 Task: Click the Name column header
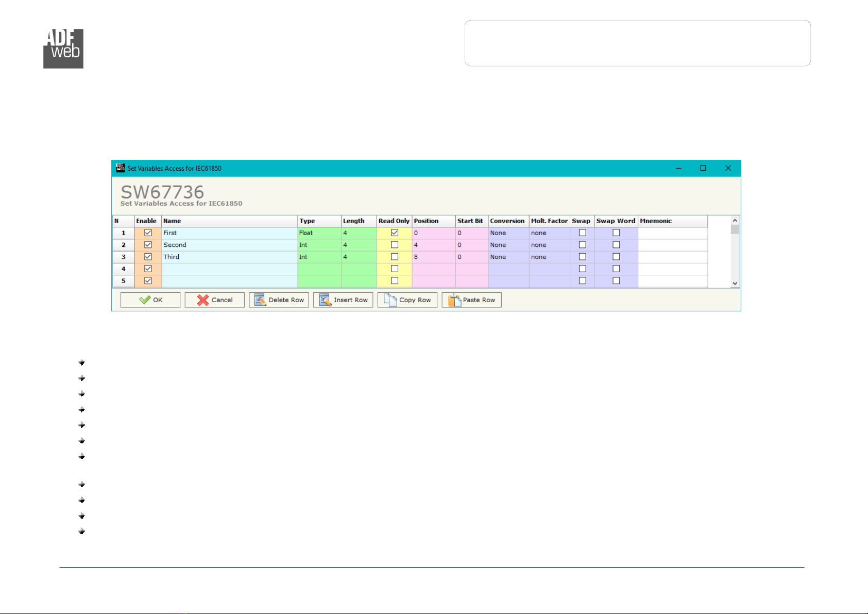pos(230,221)
